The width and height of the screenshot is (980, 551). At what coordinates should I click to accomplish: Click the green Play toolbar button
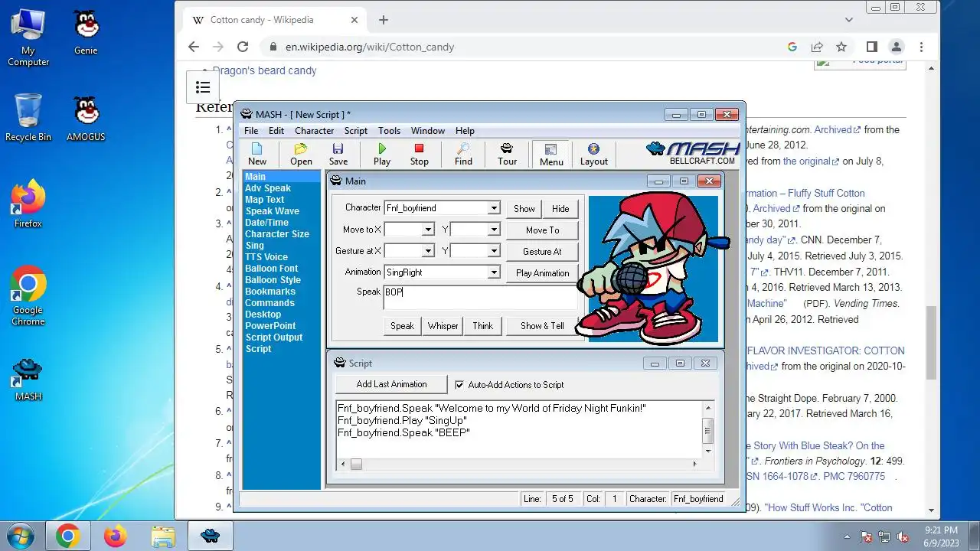tap(381, 154)
